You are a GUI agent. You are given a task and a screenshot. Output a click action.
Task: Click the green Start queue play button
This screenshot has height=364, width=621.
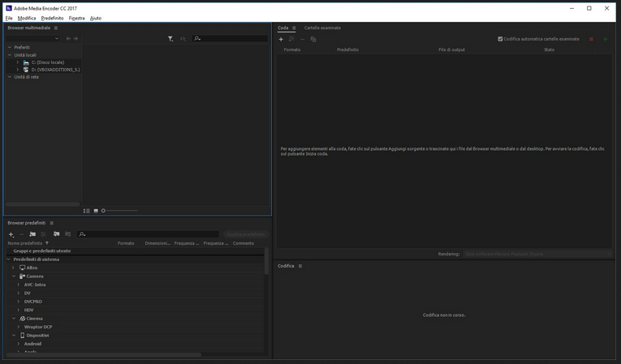[606, 39]
